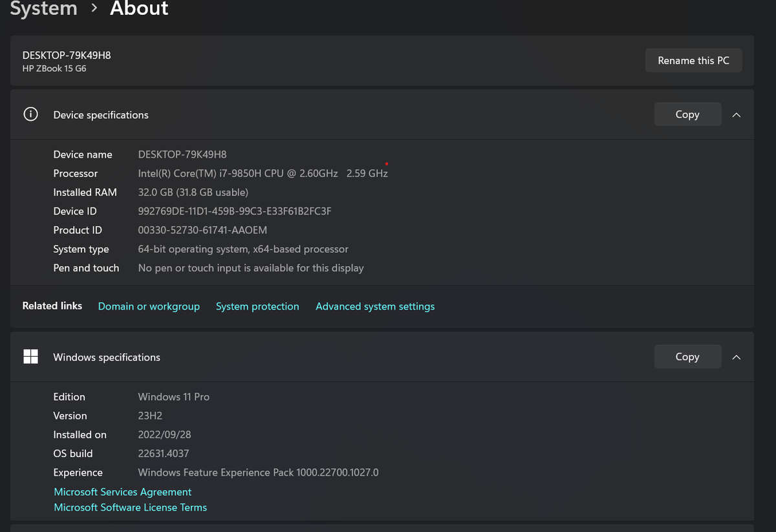The height and width of the screenshot is (532, 776).
Task: Collapse the Device specifications section chevron
Action: pos(736,114)
